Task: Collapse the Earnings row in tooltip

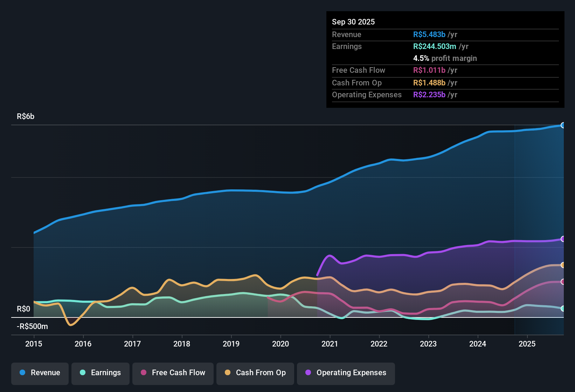Action: (347, 46)
